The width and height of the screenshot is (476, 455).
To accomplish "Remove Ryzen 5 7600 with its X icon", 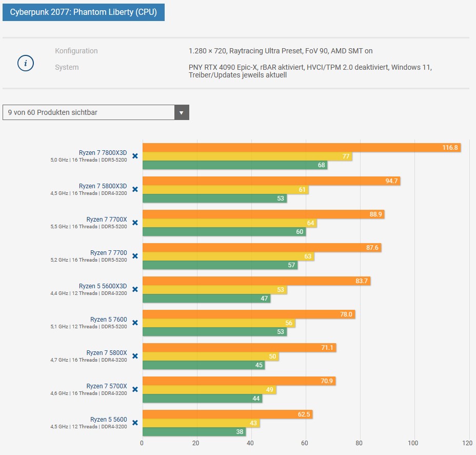I will pos(135,323).
